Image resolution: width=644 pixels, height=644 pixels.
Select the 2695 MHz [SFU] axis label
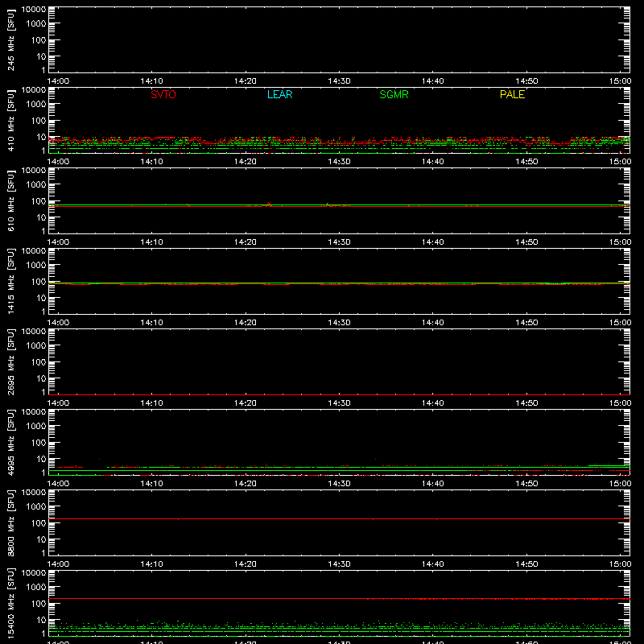[10, 361]
